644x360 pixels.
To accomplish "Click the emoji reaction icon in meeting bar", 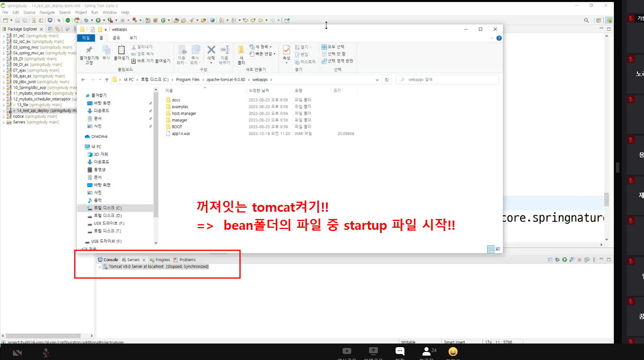I will point(453,352).
